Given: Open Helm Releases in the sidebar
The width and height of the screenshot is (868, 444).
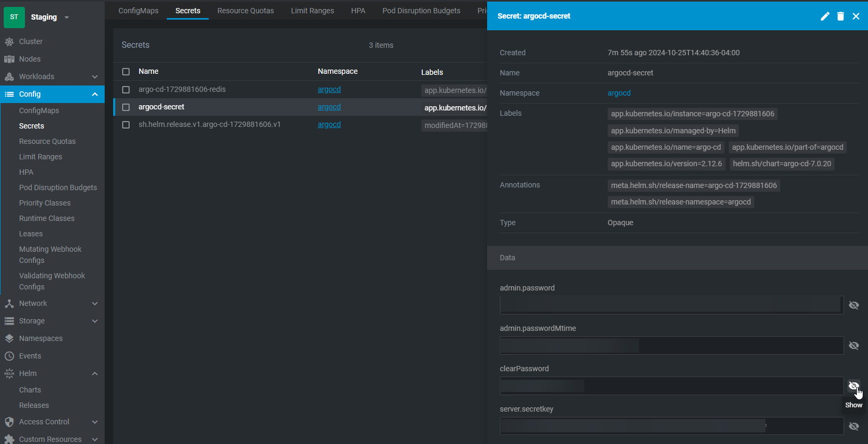Looking at the screenshot, I should [34, 405].
